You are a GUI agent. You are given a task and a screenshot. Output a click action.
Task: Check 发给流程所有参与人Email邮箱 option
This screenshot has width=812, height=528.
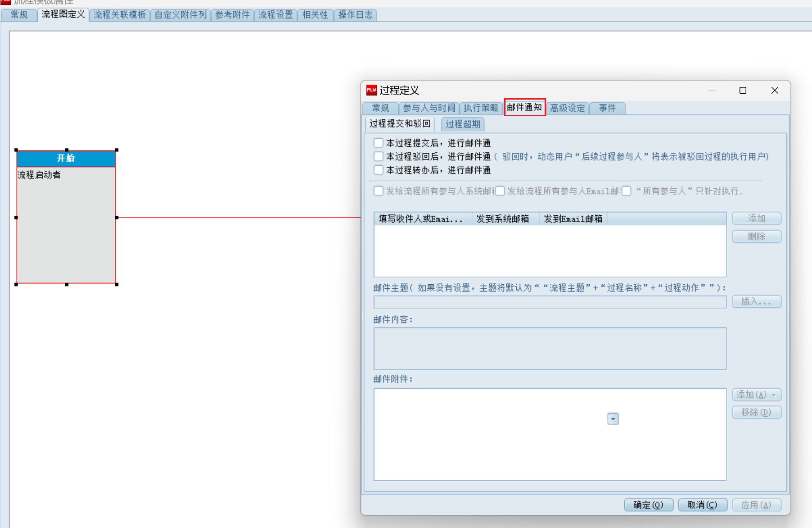[x=500, y=191]
